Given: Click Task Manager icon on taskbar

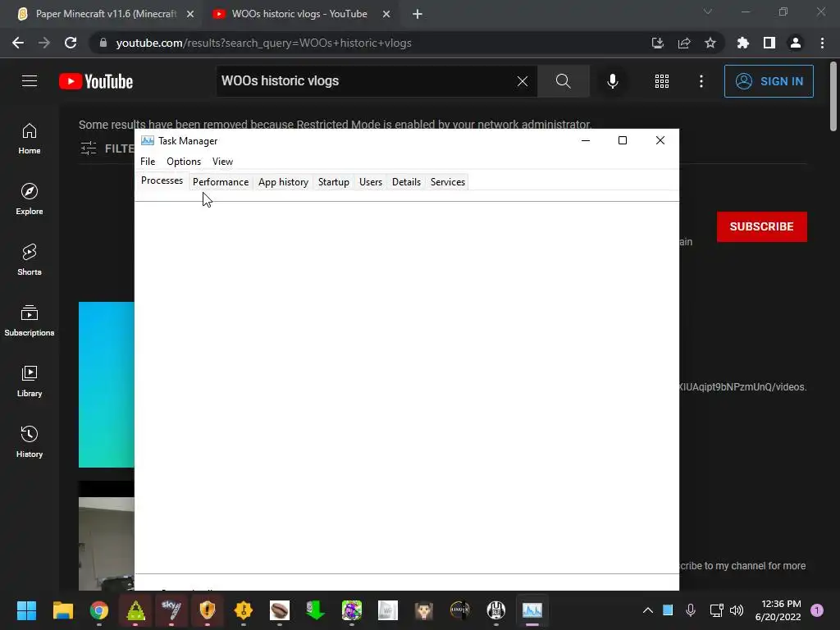Looking at the screenshot, I should [532, 610].
